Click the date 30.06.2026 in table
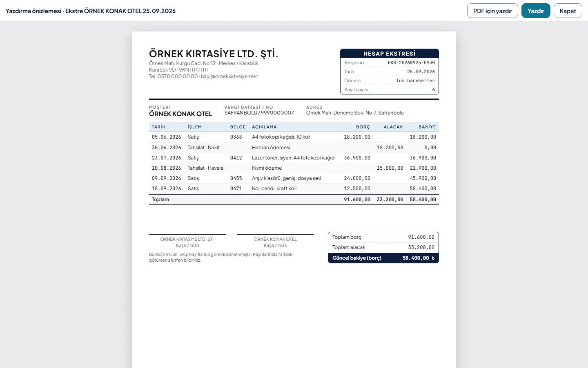 coord(166,148)
